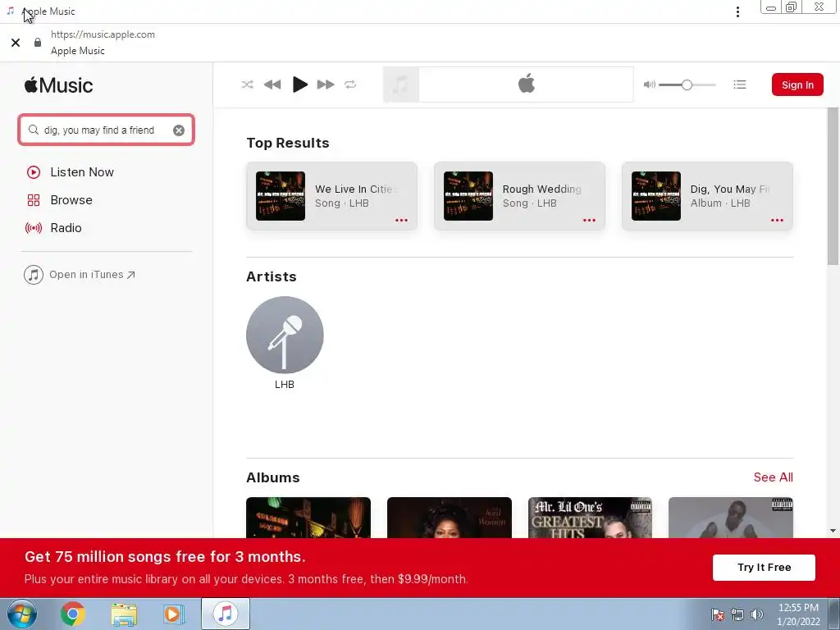Viewport: 840px width, 630px height.
Task: Click the We Live In Cities artwork thumbnail
Action: (281, 196)
